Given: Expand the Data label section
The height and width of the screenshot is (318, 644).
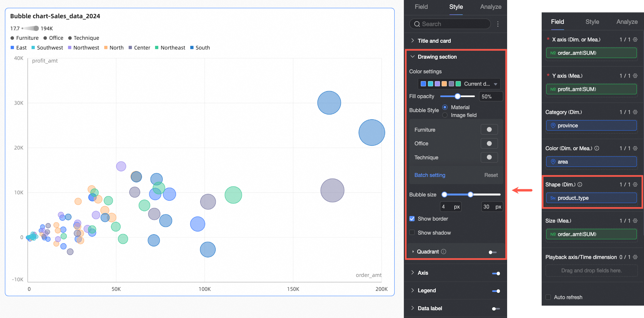Looking at the screenshot, I should 413,308.
